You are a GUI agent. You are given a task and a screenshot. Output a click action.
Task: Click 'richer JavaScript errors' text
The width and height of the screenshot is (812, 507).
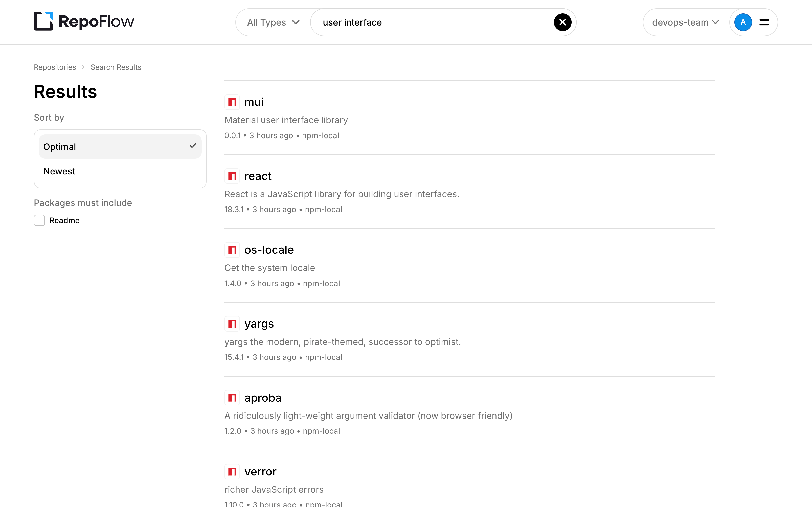click(x=274, y=490)
